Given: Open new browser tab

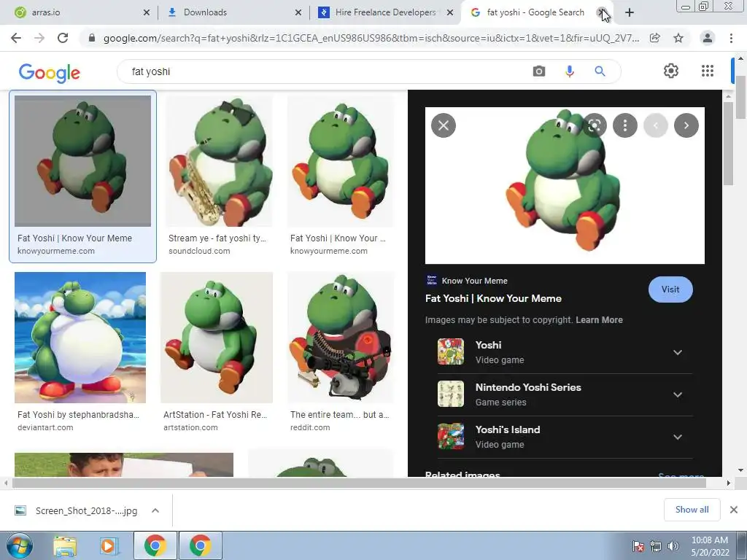Looking at the screenshot, I should coord(630,12).
